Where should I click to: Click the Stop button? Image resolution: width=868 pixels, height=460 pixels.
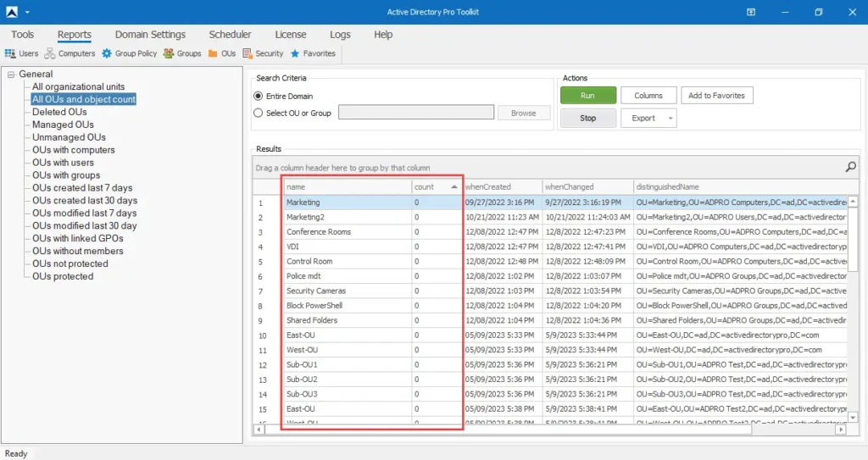(588, 118)
